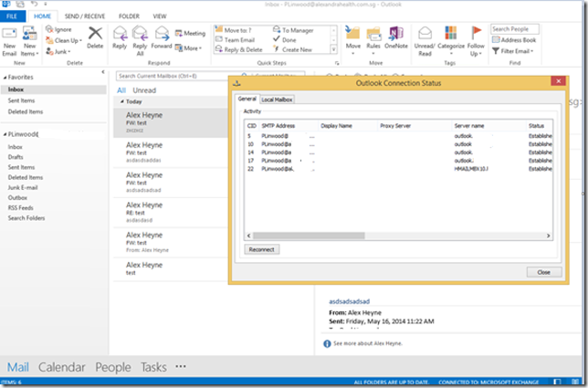Reply with a Meeting request
Screen dimensions: 588x388
(190, 34)
